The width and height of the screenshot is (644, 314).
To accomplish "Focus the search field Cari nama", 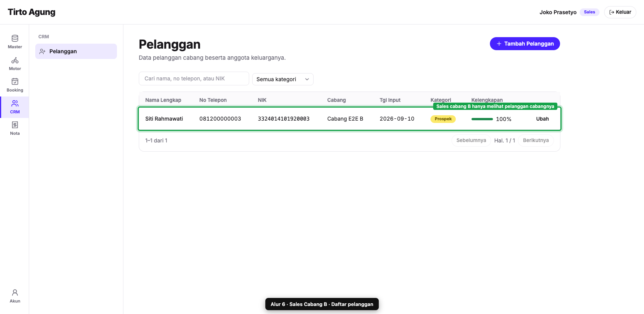I will click(194, 78).
